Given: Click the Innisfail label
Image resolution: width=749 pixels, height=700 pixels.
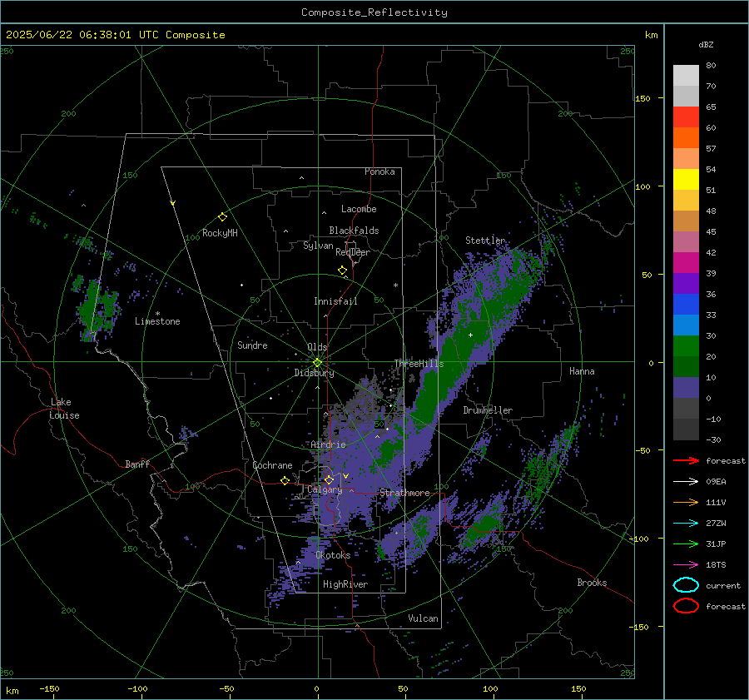Looking at the screenshot, I should click(335, 301).
